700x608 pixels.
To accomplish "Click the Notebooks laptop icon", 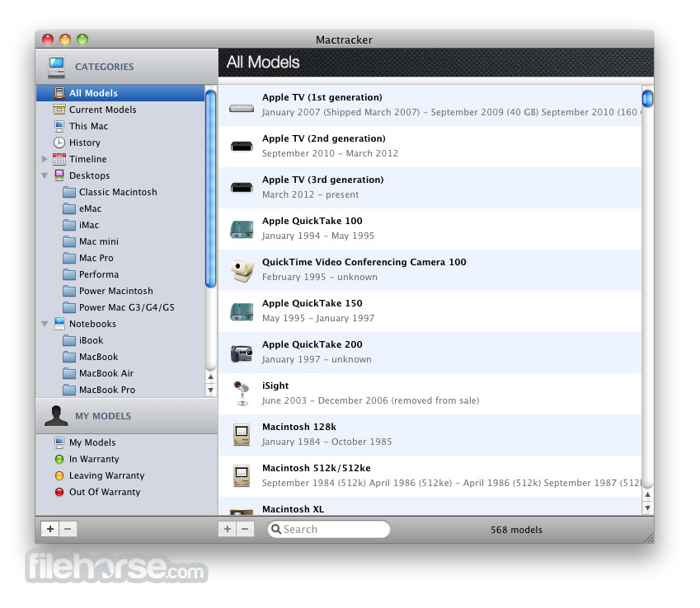I will [x=59, y=324].
